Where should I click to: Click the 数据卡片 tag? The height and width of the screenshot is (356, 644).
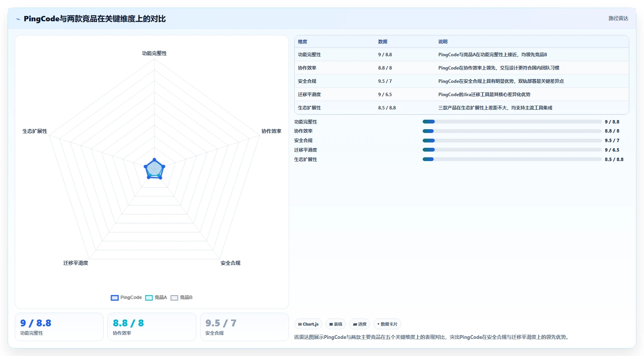tap(387, 324)
